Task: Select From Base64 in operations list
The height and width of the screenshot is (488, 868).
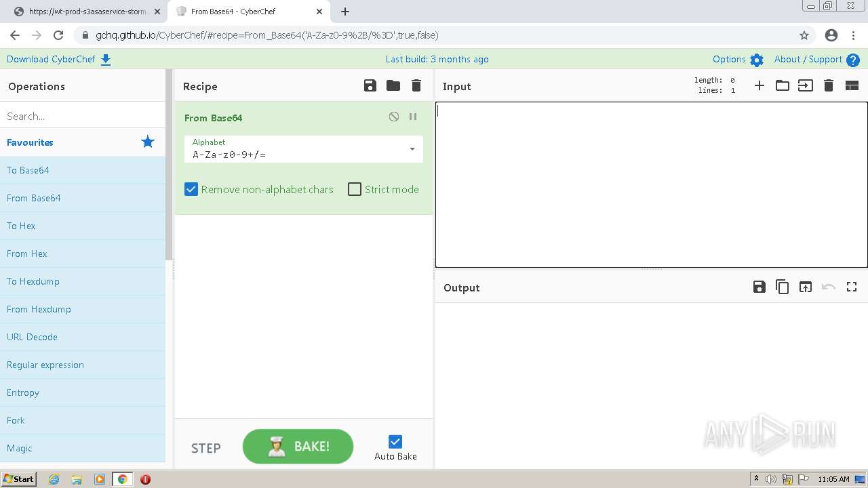Action: pyautogui.click(x=83, y=198)
